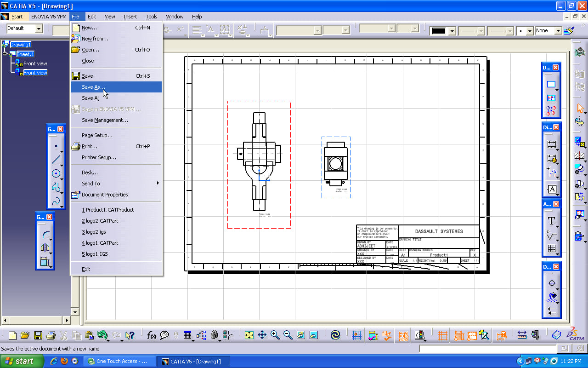Click the New Sheet icon in Drawing palette

click(x=551, y=85)
